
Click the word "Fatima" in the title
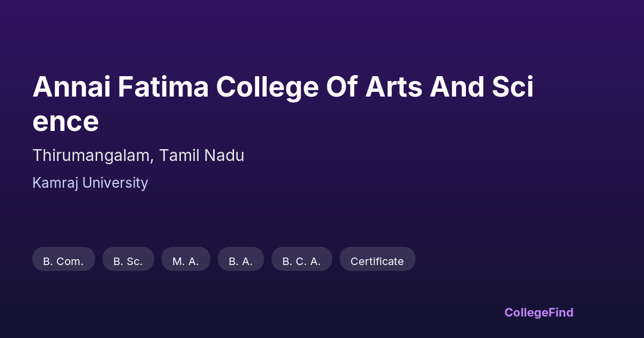pyautogui.click(x=163, y=87)
